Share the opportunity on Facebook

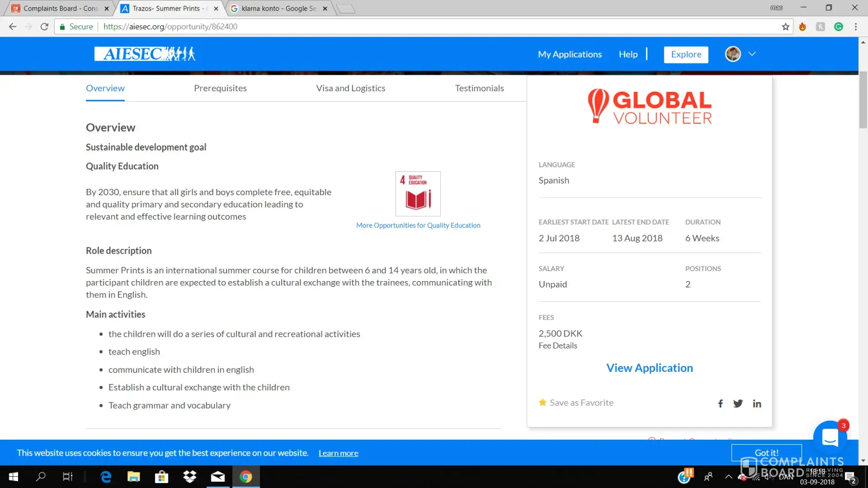tap(721, 404)
